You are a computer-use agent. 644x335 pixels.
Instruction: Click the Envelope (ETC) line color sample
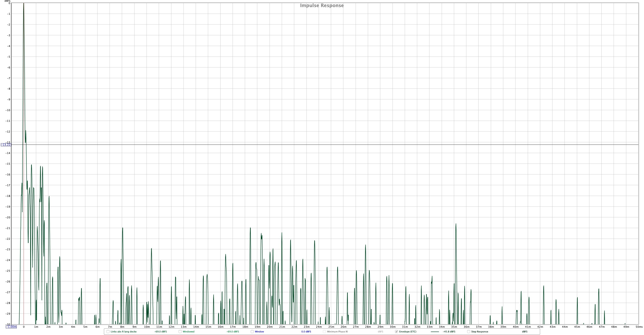pos(435,332)
